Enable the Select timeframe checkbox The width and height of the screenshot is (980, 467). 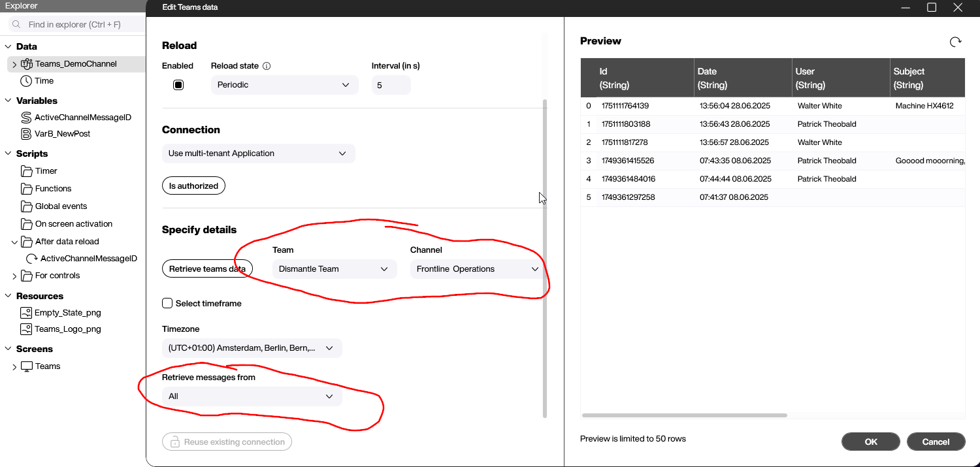(x=167, y=303)
